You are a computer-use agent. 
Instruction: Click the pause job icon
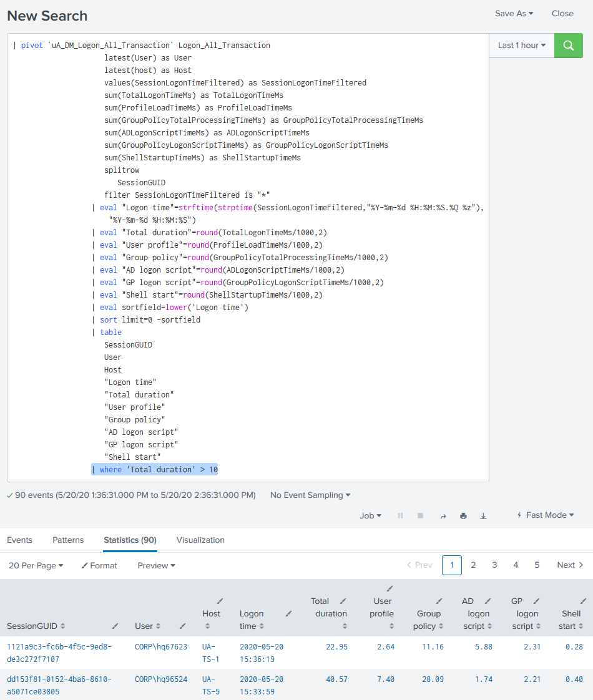(x=400, y=516)
